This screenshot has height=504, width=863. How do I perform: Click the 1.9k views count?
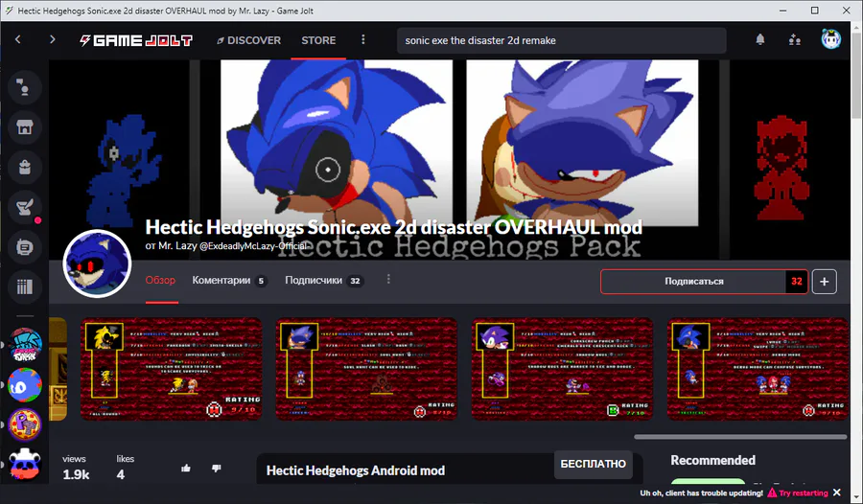(76, 474)
